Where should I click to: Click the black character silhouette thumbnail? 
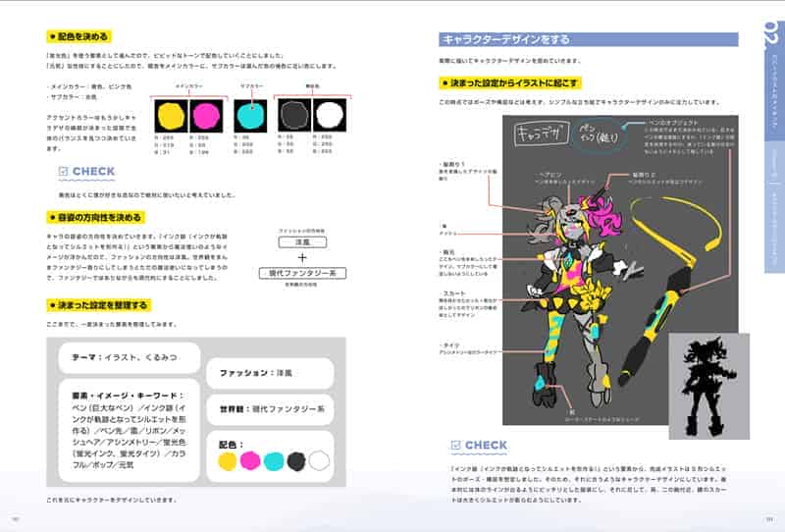tap(708, 386)
